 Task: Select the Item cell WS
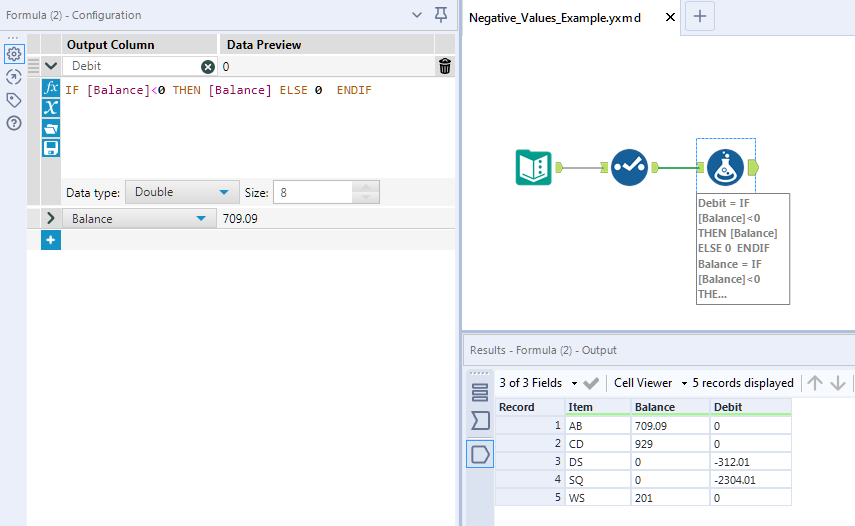tap(598, 498)
